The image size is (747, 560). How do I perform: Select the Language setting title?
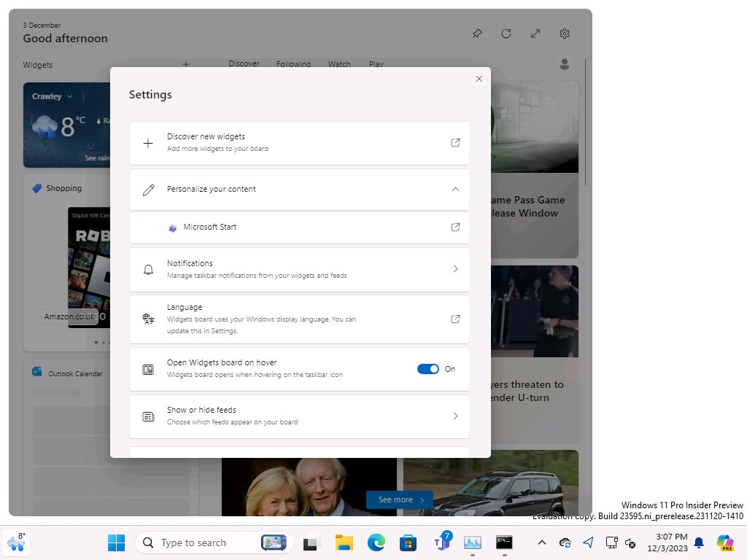(x=185, y=307)
